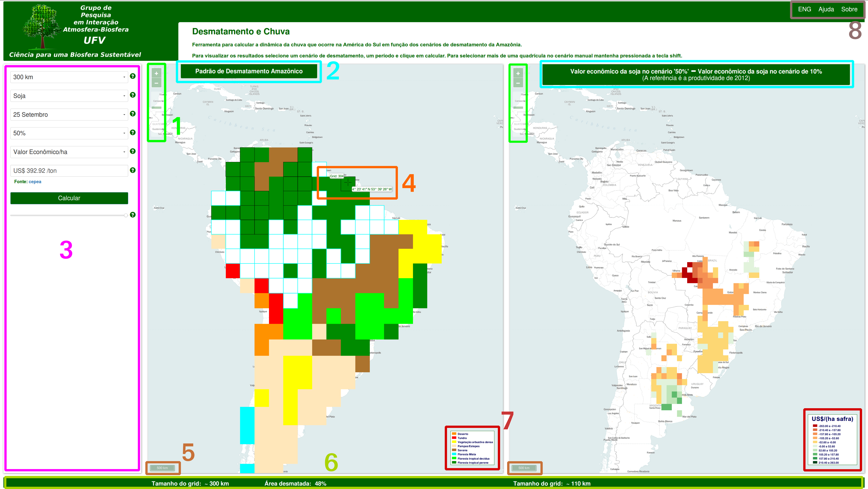This screenshot has height=489, width=868.
Task: Expand the 300 km grid size dropdown
Action: [69, 77]
